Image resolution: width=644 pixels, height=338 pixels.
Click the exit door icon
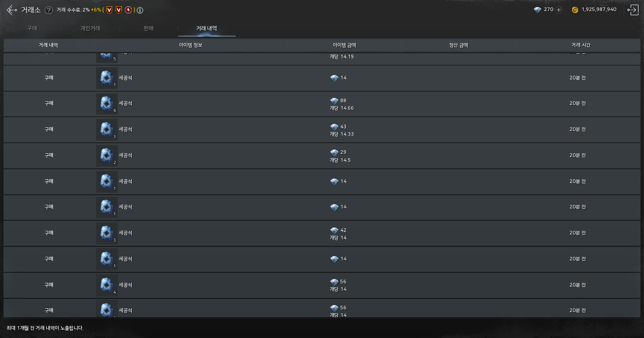pyautogui.click(x=633, y=10)
